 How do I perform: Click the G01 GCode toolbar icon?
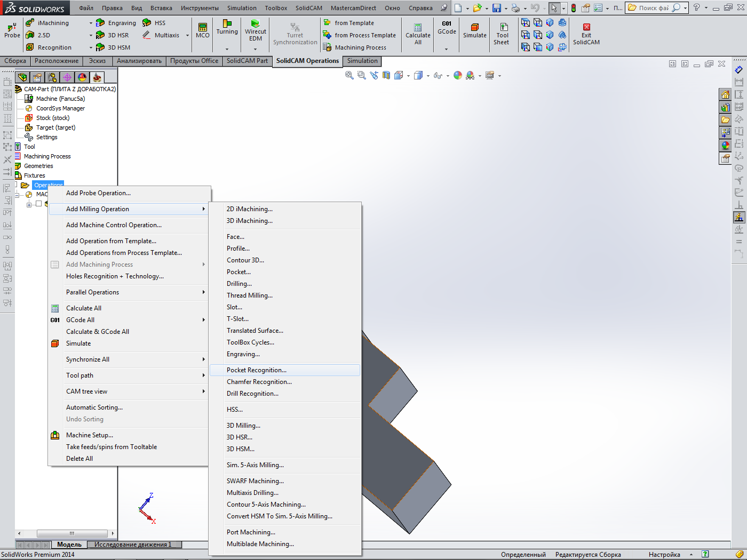point(447,28)
